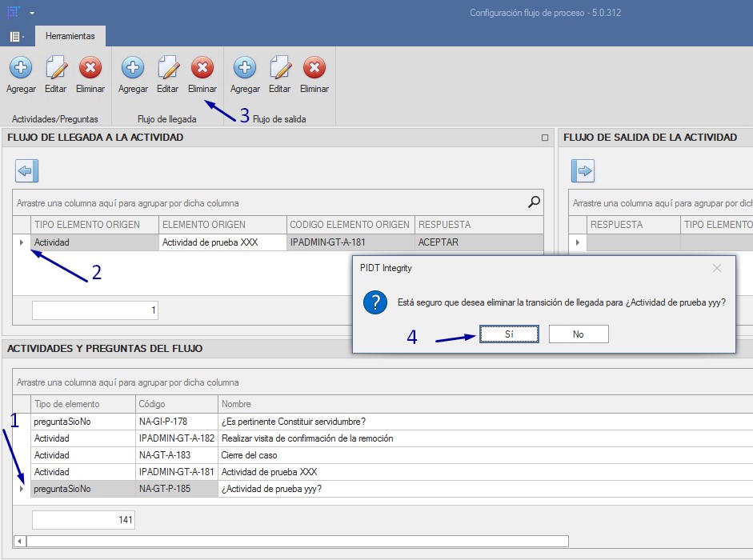
Task: Open the application menu dropdown button
Action: pyautogui.click(x=16, y=36)
